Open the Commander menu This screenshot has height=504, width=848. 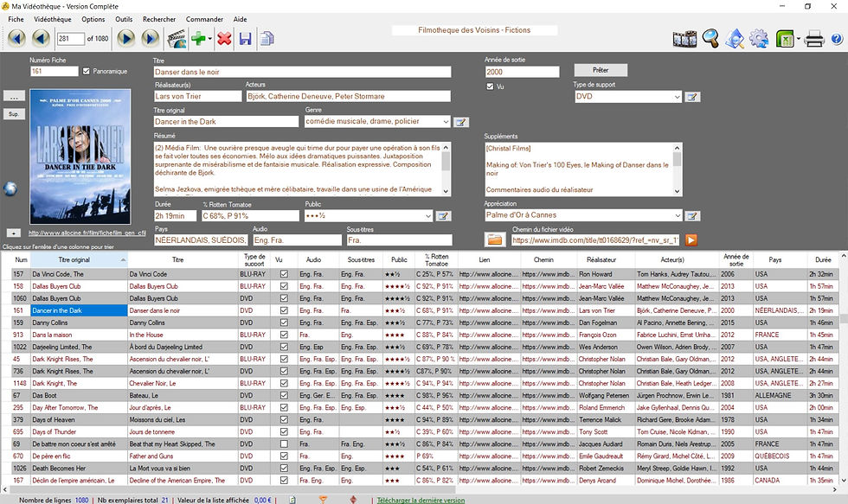coord(204,19)
